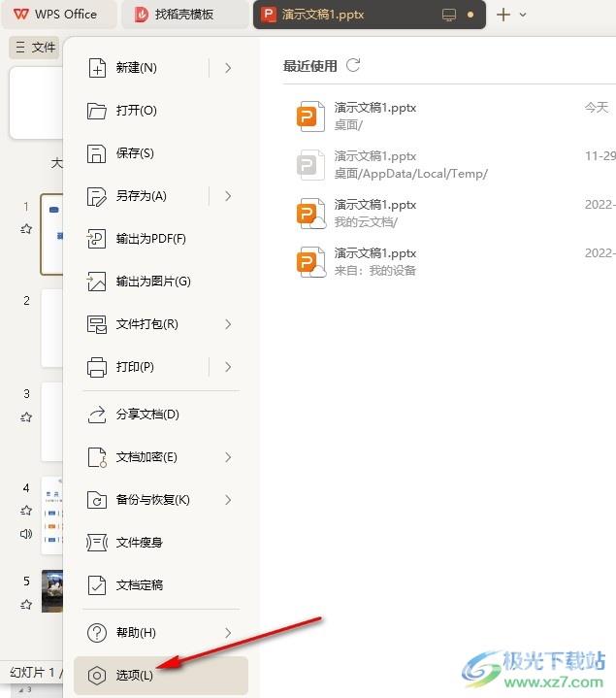This screenshot has height=698, width=616.
Task: Click the document finalize icon beside 文档定稿
Action: (96, 585)
